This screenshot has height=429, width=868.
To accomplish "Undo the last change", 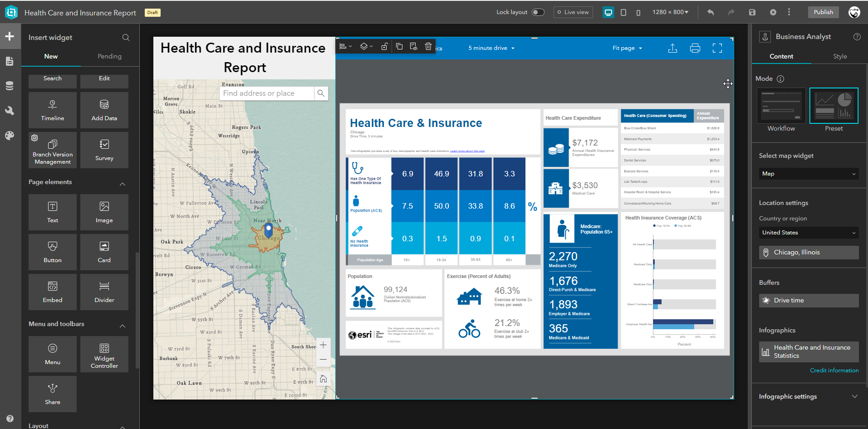I will (710, 12).
